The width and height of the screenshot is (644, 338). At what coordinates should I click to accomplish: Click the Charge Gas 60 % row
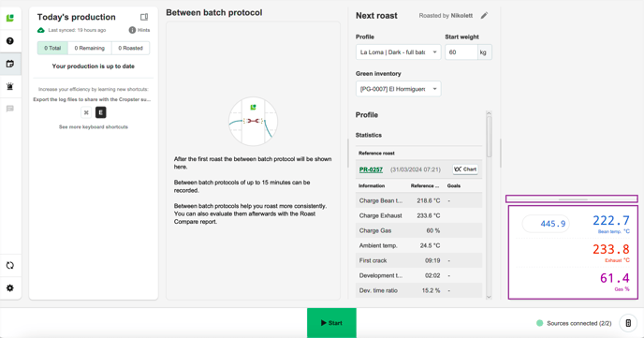[419, 231]
